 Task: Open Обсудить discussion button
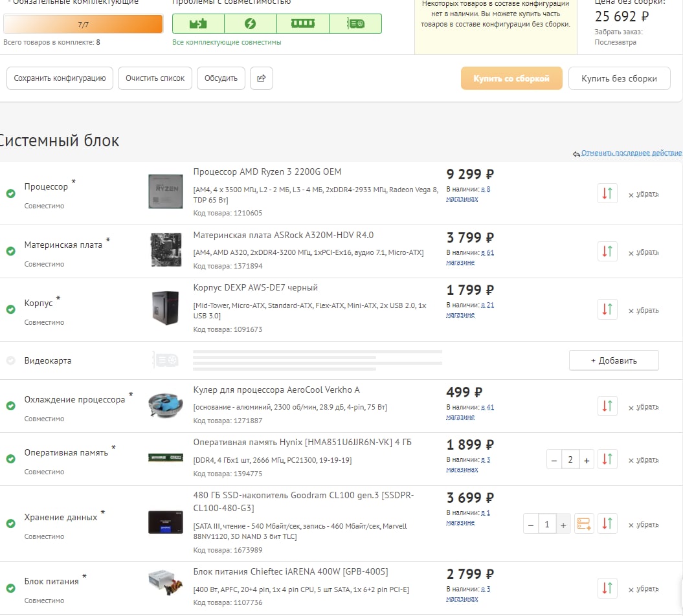point(221,78)
